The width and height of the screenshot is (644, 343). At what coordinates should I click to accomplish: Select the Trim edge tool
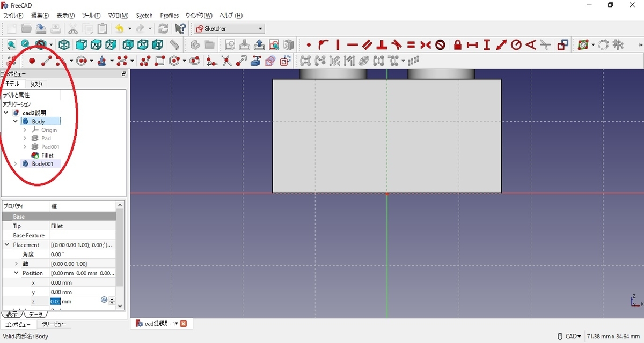tap(226, 61)
